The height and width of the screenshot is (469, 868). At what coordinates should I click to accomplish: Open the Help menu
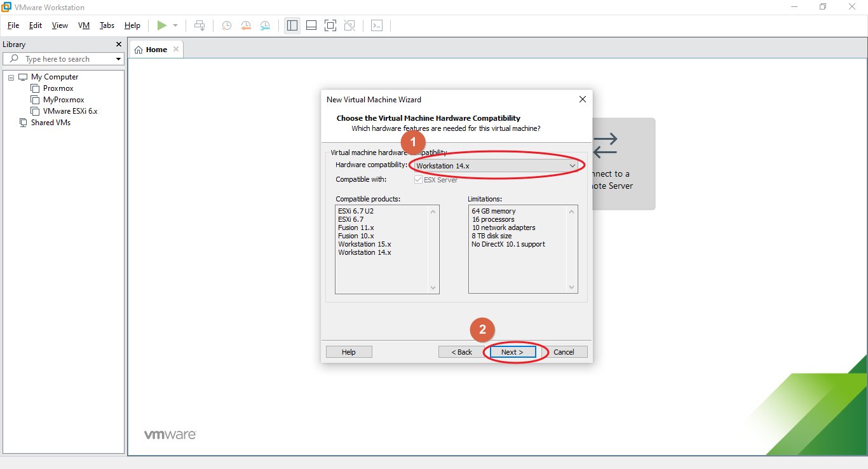(x=132, y=25)
